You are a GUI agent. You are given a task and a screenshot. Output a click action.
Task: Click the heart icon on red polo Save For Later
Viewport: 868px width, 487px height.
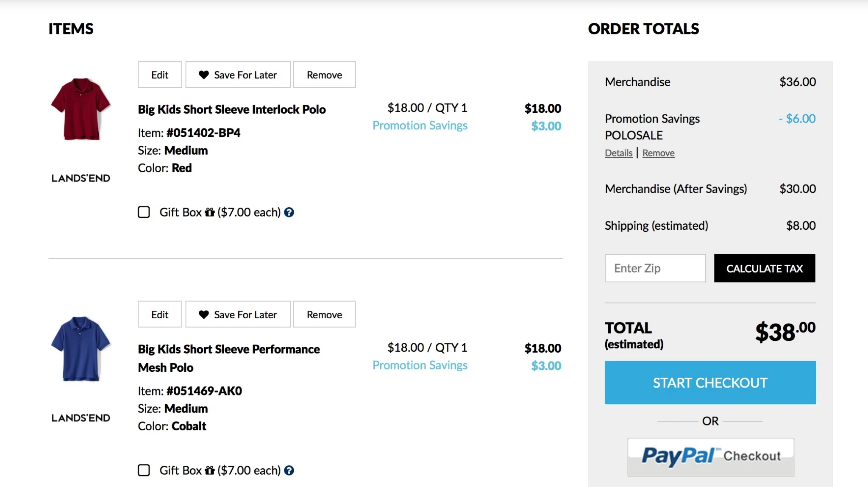point(204,75)
